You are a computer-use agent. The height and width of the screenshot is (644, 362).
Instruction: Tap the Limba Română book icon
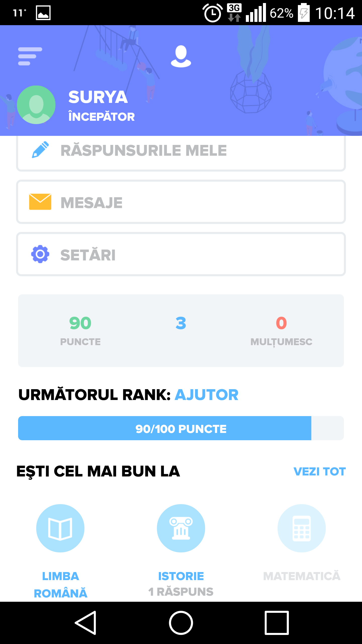point(60,528)
